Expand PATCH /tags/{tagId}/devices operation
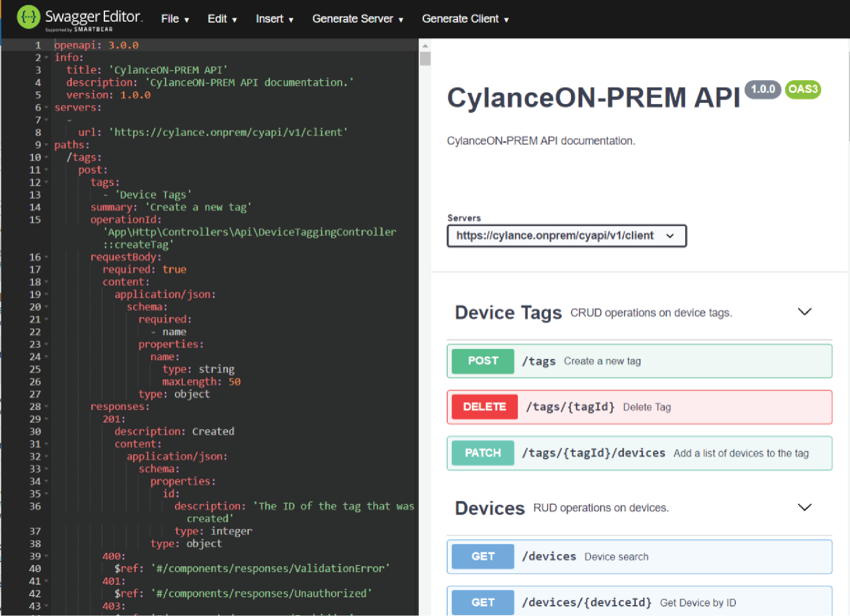 639,453
